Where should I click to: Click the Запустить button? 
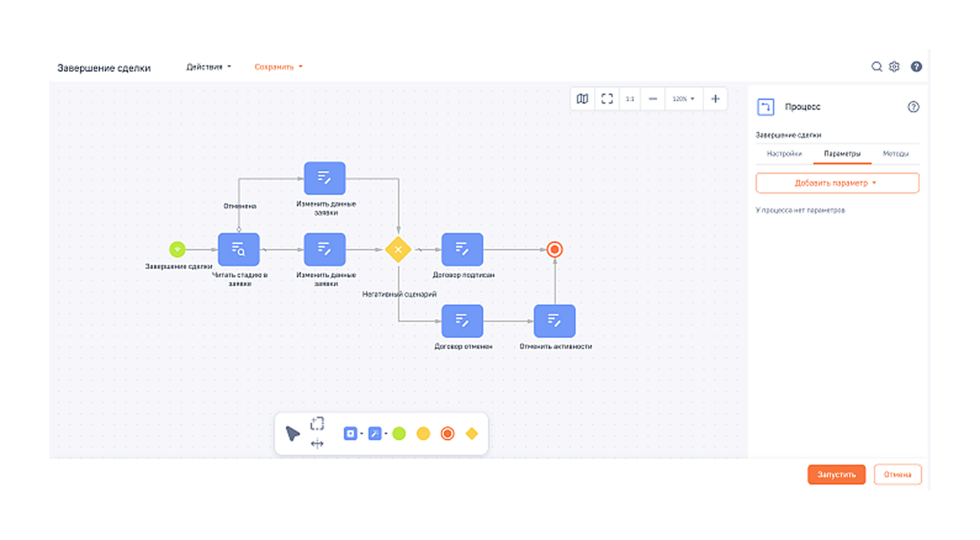click(x=836, y=475)
